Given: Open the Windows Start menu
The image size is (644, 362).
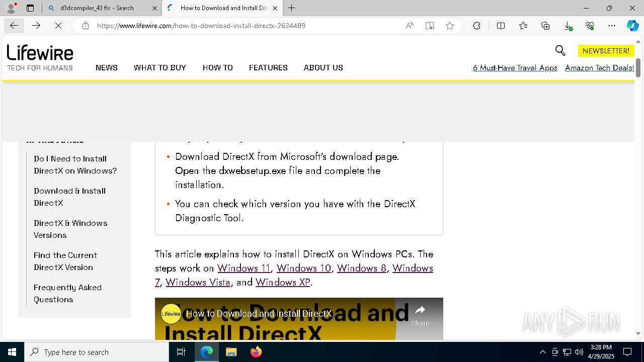Looking at the screenshot, I should pos(12,352).
